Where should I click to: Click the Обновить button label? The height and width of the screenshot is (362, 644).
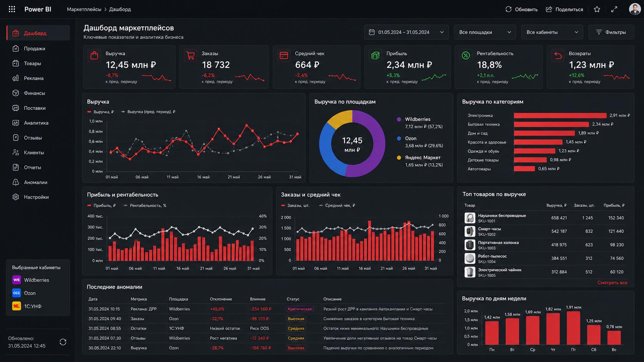(526, 9)
